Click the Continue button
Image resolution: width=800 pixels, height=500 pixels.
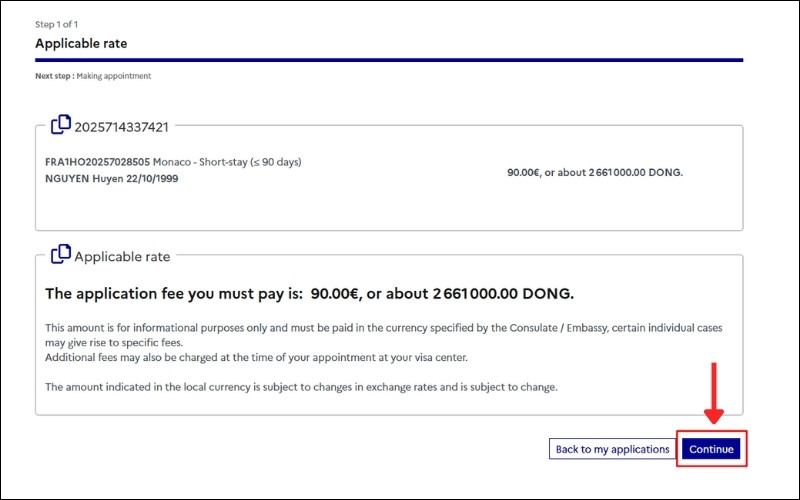(712, 449)
